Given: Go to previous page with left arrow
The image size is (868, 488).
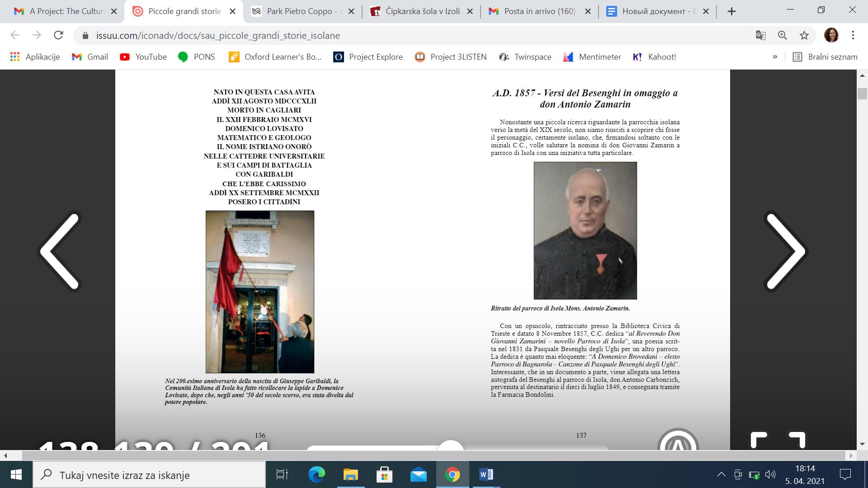Looking at the screenshot, I should click(x=60, y=251).
